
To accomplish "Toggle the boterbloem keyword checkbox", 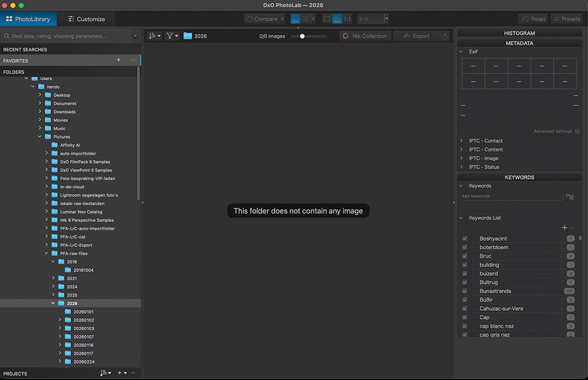I will [x=465, y=247].
